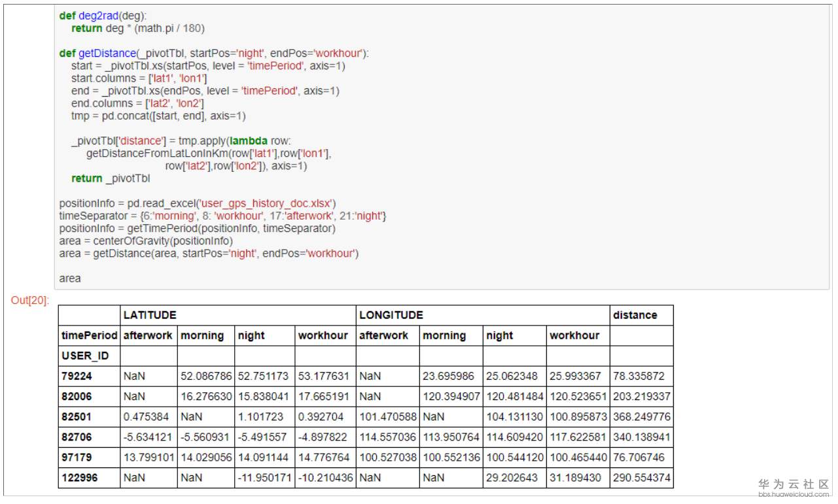Select the USER_ID index header cell

(x=86, y=356)
